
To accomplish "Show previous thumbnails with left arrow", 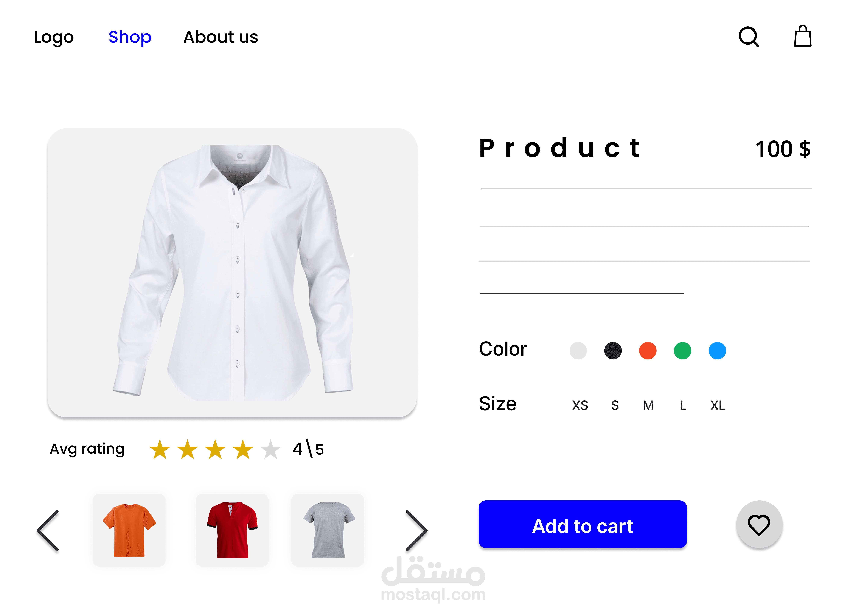I will coord(48,530).
